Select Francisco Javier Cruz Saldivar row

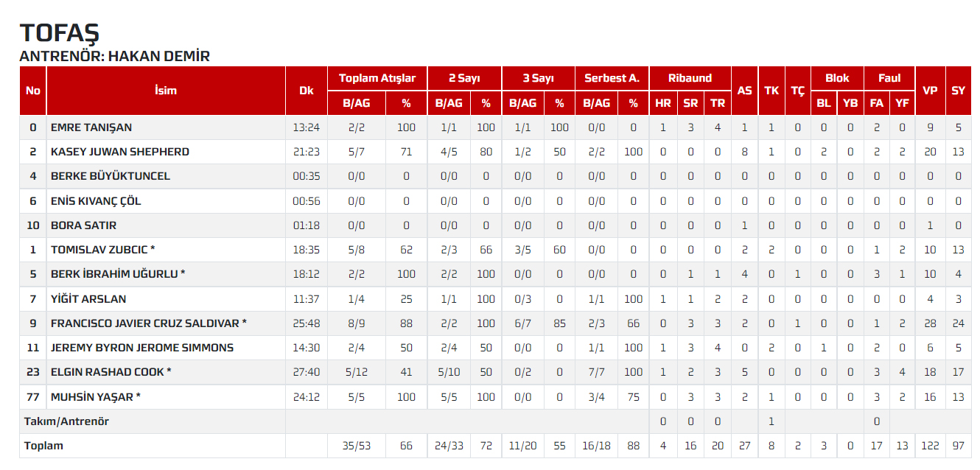[x=494, y=323]
